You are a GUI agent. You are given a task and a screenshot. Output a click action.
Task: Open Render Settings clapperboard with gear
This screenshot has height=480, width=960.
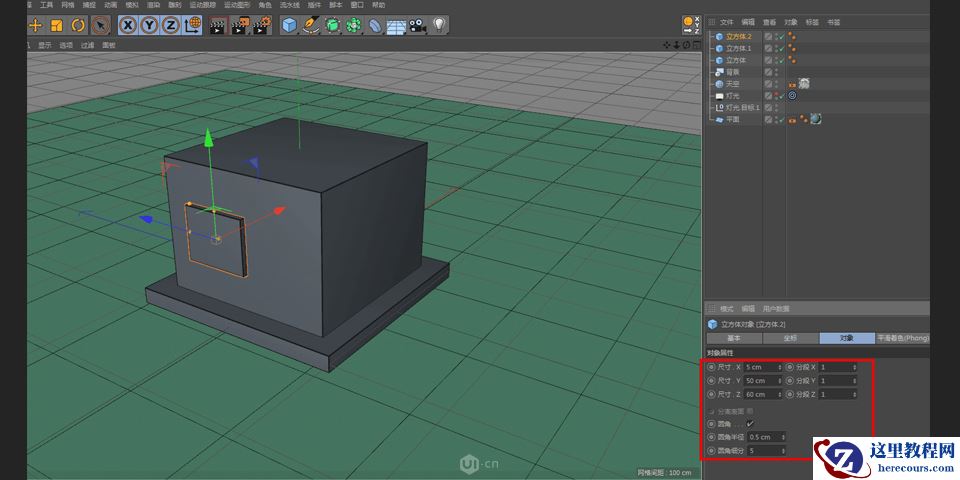click(x=262, y=25)
